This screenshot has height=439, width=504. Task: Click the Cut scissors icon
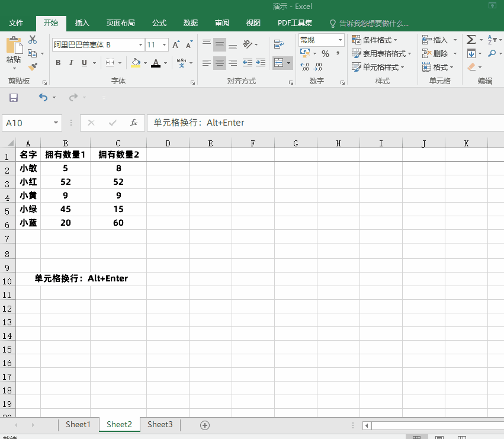click(x=33, y=40)
